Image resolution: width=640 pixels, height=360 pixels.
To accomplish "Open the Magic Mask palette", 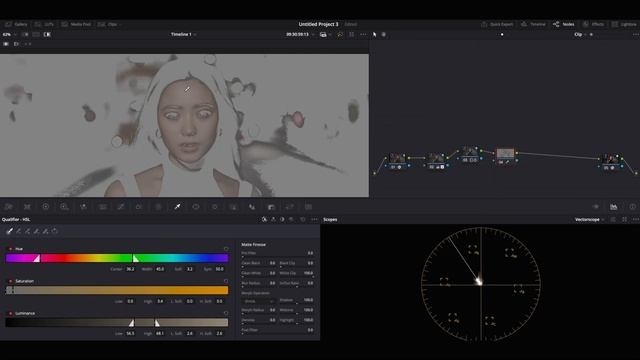I will click(x=233, y=207).
